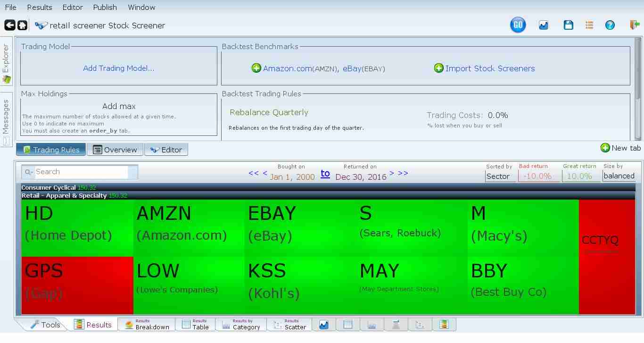The image size is (644, 343).
Task: Open the orange list icon in toolbar
Action: (589, 25)
